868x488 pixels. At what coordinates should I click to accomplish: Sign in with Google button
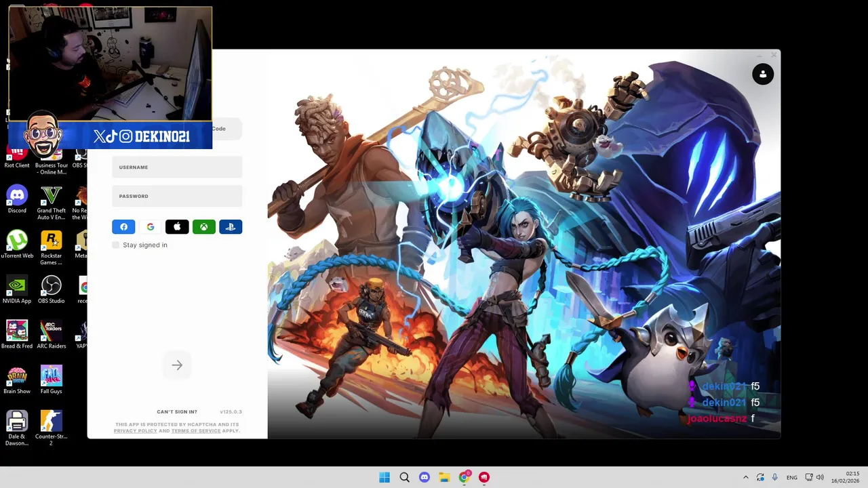coord(151,227)
